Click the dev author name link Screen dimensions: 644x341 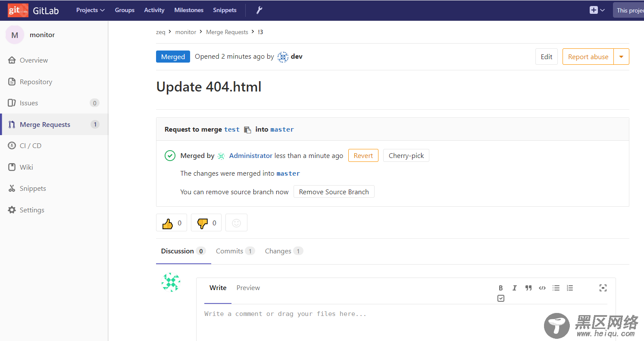[297, 57]
